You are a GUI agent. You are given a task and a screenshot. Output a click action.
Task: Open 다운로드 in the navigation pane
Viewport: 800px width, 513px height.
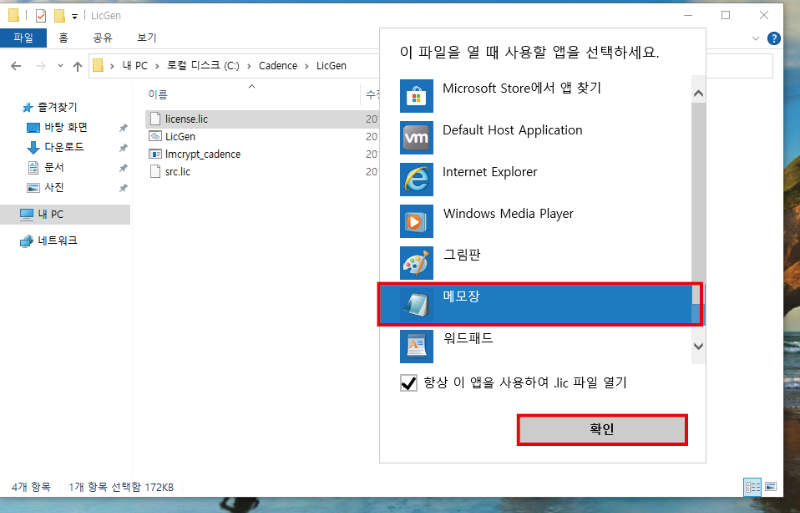point(64,148)
